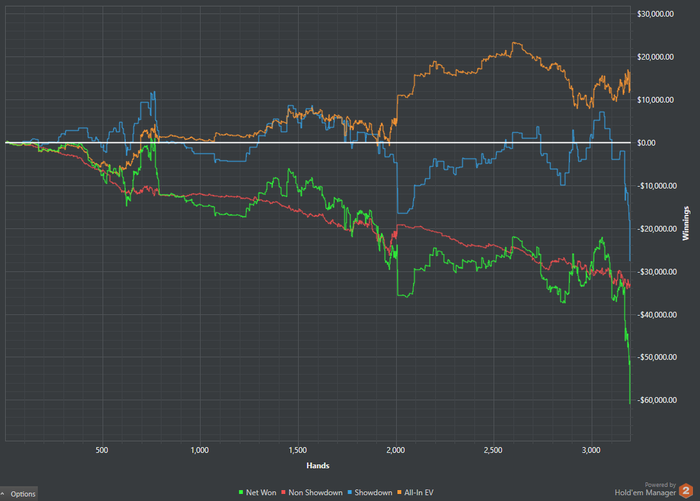Viewport: 700px width, 501px height.
Task: Click the Powered by caption text
Action: click(x=660, y=485)
